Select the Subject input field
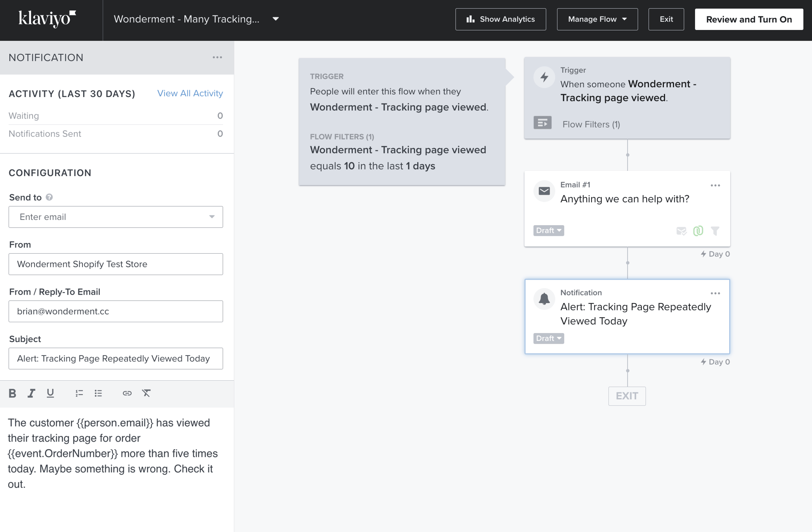The height and width of the screenshot is (532, 812). (x=116, y=358)
